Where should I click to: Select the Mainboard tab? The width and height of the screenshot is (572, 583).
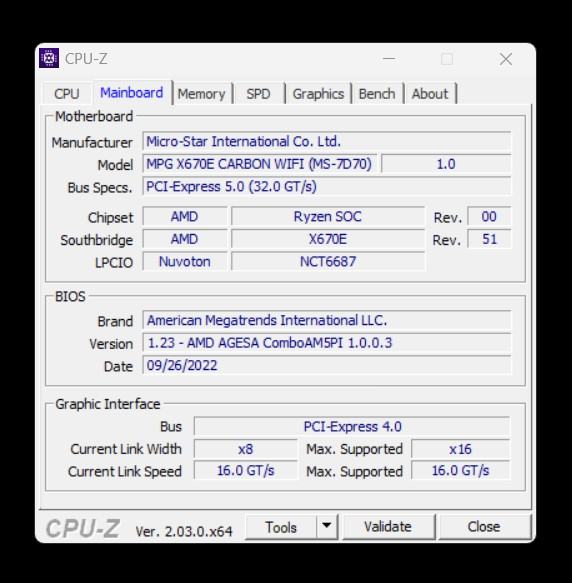click(x=132, y=93)
